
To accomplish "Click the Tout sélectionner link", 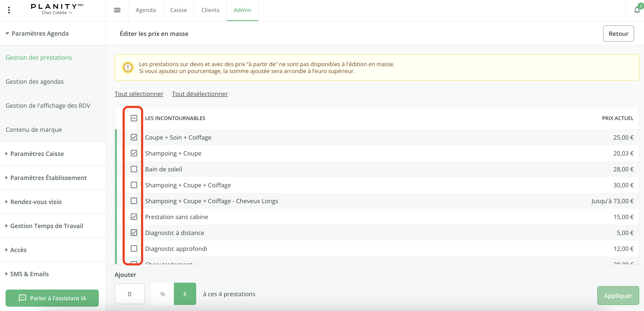I will coord(139,94).
